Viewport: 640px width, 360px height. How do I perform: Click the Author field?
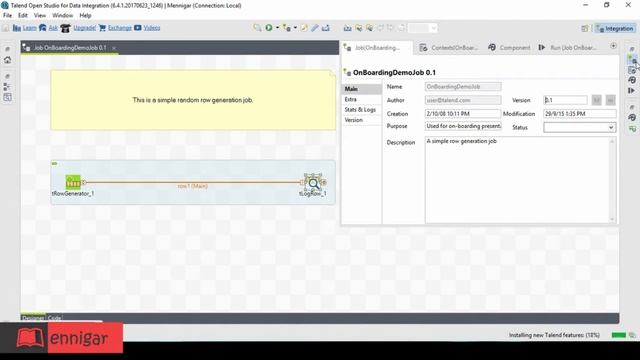click(463, 100)
